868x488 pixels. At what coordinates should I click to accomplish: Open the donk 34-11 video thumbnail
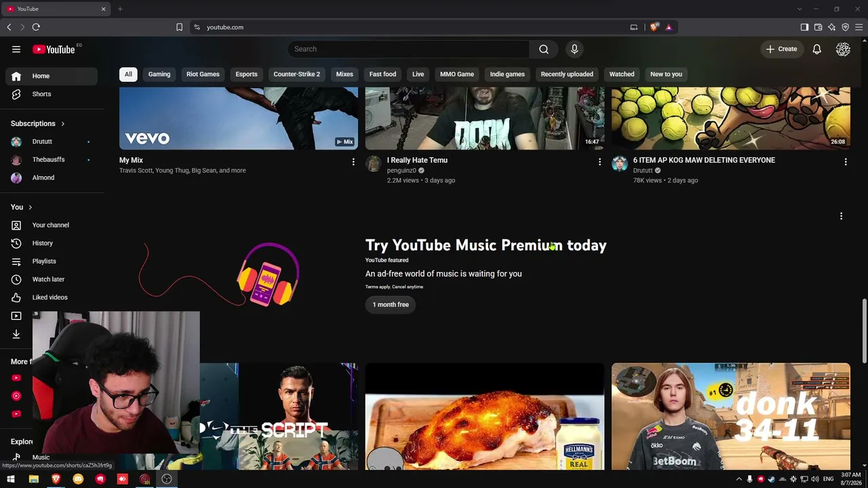[x=731, y=416]
